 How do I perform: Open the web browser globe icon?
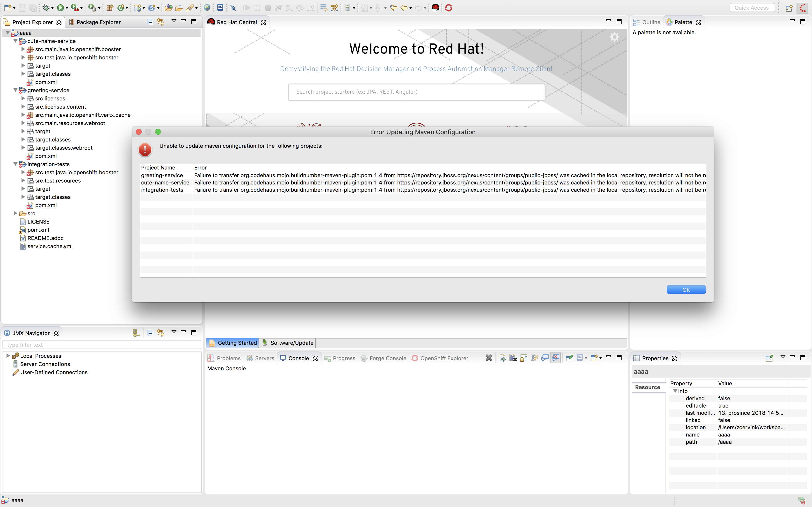pyautogui.click(x=207, y=8)
